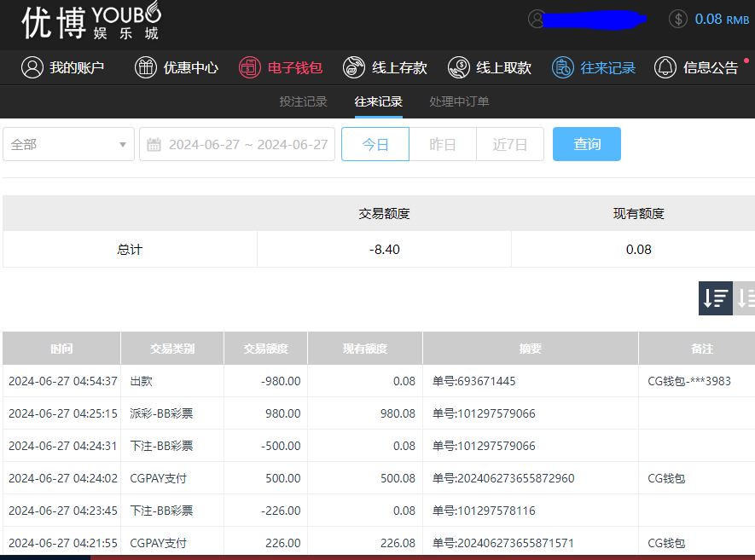Viewport: 755px width, 560px height.
Task: Switch to the 投注记录 tab
Action: [303, 101]
